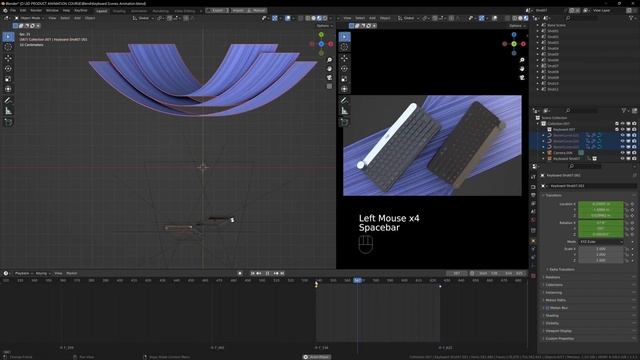This screenshot has width=640, height=360.
Task: Toggle eye visibility for first BezierCurve row
Action: pyautogui.click(x=622, y=135)
